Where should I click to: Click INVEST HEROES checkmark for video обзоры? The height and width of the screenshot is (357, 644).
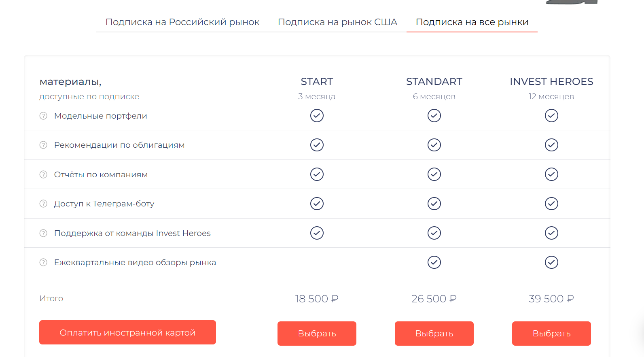pyautogui.click(x=551, y=262)
